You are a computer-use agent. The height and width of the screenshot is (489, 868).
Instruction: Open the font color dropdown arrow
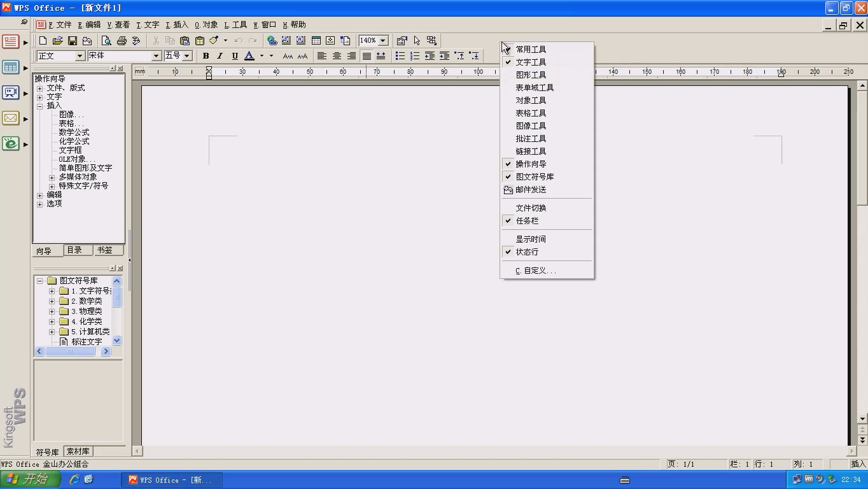tap(262, 56)
